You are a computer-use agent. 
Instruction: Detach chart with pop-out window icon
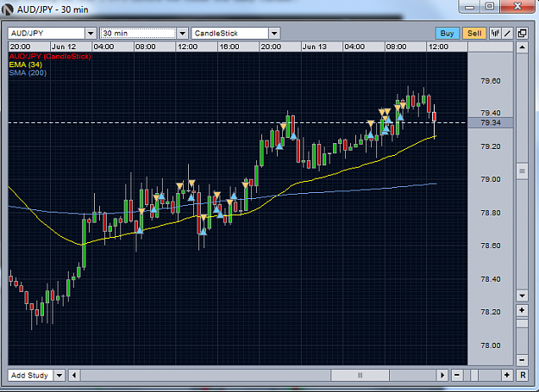522,34
